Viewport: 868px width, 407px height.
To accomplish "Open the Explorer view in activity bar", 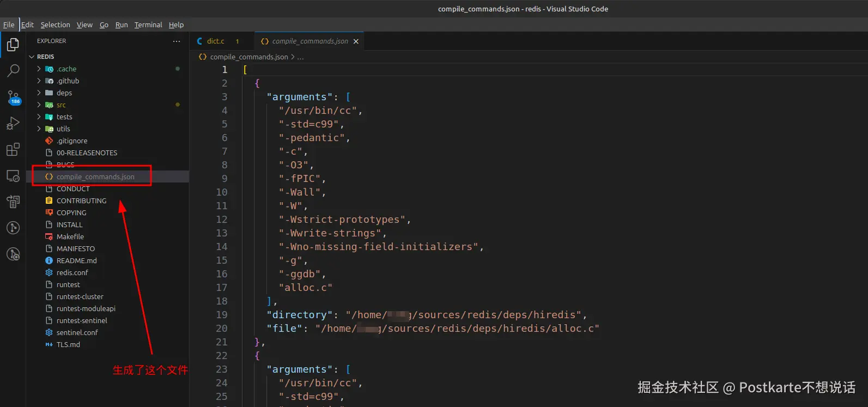I will (x=13, y=45).
